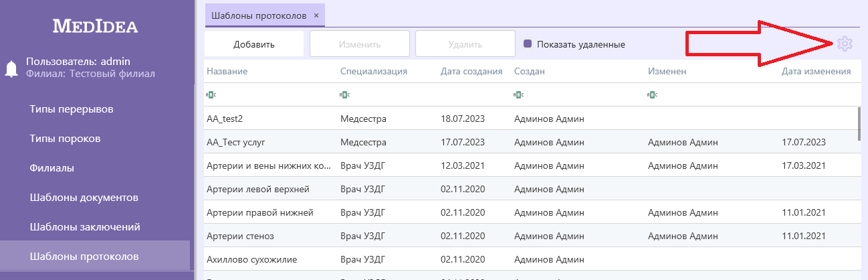Screen dimensions: 868x280
Task: Click the 18.07.2023 creation date cell
Action: point(463,119)
